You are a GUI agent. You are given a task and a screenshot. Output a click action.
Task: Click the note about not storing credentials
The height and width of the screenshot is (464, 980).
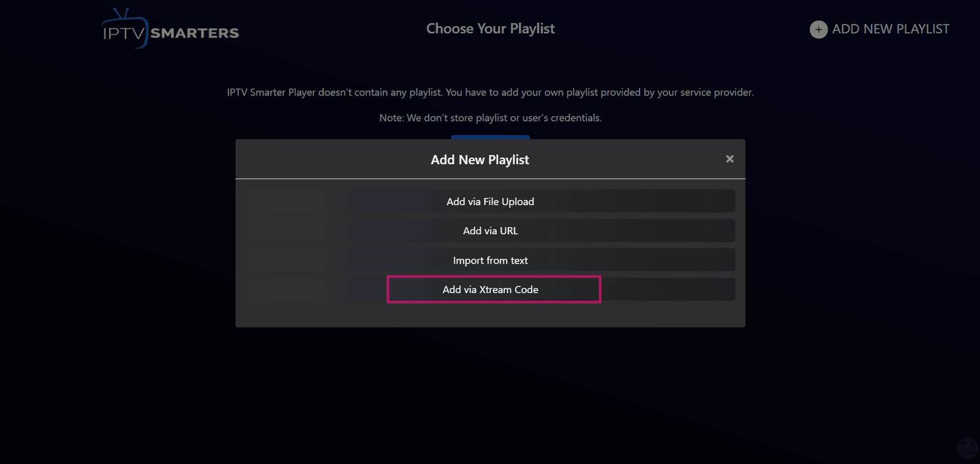490,118
